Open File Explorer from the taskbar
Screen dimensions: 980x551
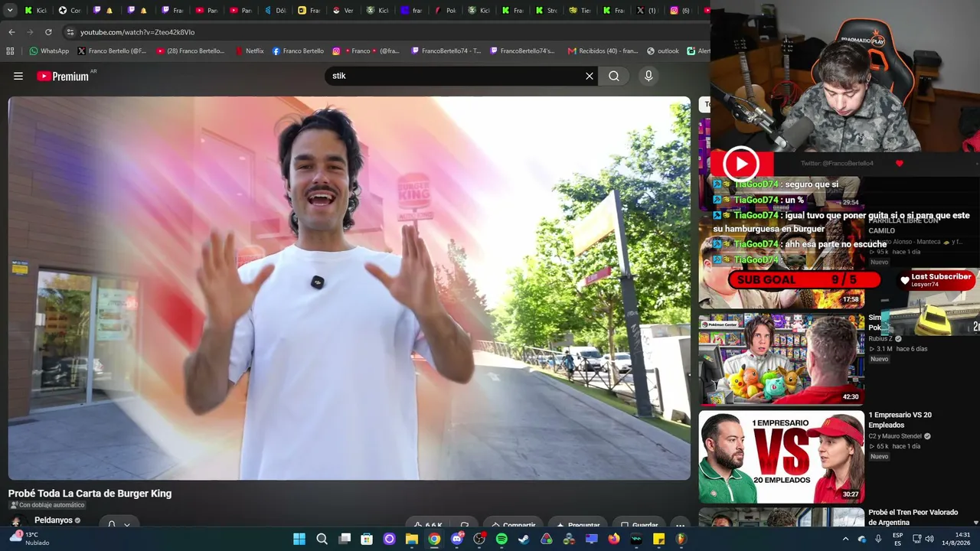pyautogui.click(x=412, y=539)
